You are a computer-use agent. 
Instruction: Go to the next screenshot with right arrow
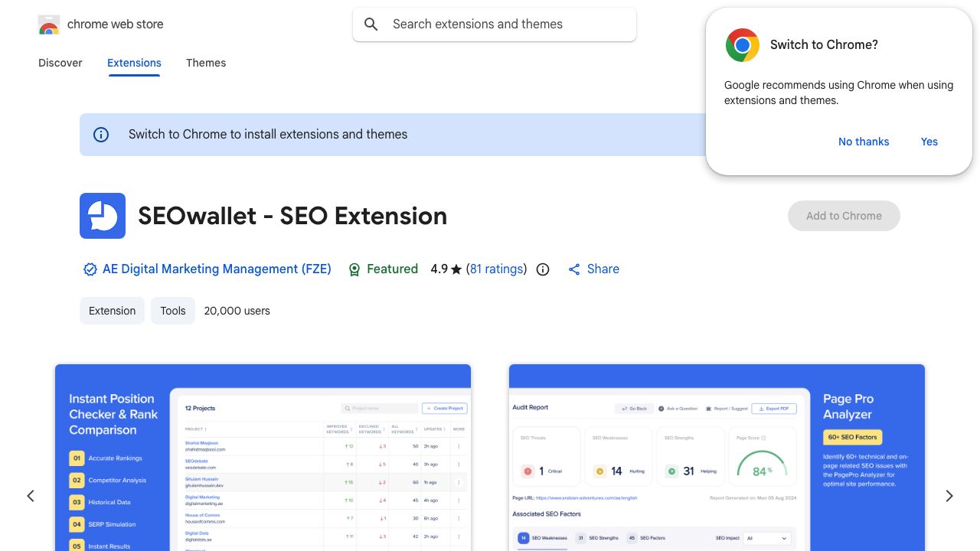(x=949, y=496)
